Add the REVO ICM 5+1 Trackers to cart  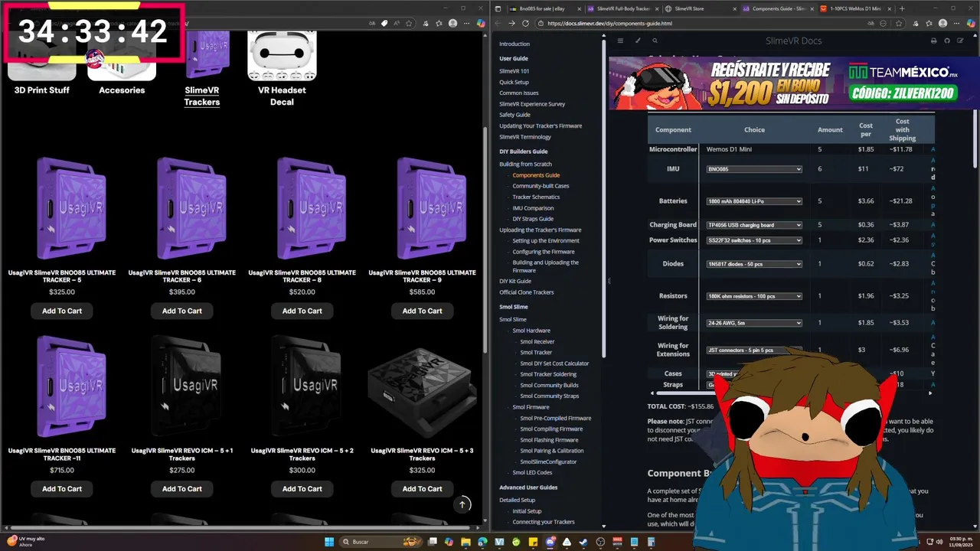182,489
